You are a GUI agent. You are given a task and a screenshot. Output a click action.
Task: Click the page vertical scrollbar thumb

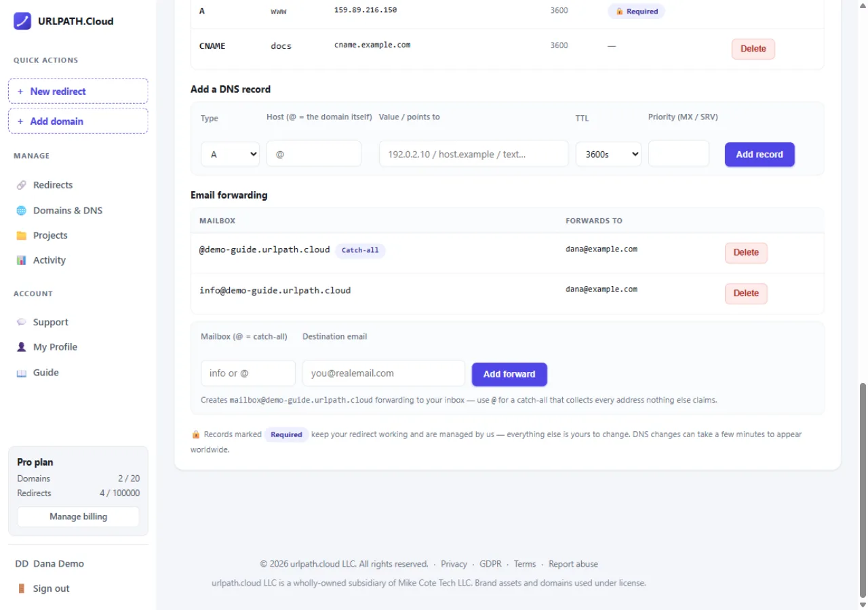coord(863,491)
